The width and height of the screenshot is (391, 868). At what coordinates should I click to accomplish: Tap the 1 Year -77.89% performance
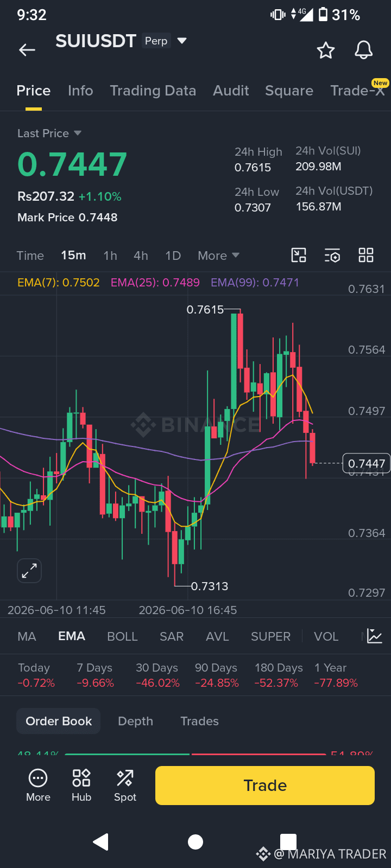336,675
